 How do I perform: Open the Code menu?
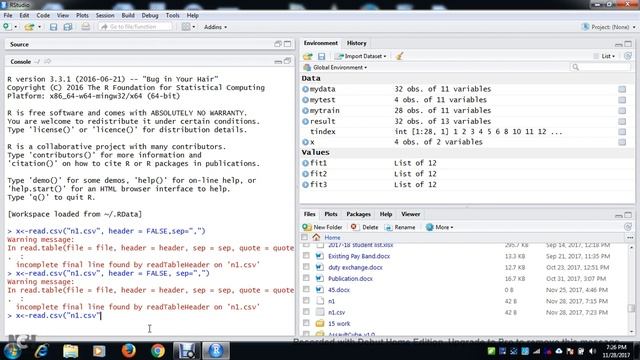(x=43, y=16)
